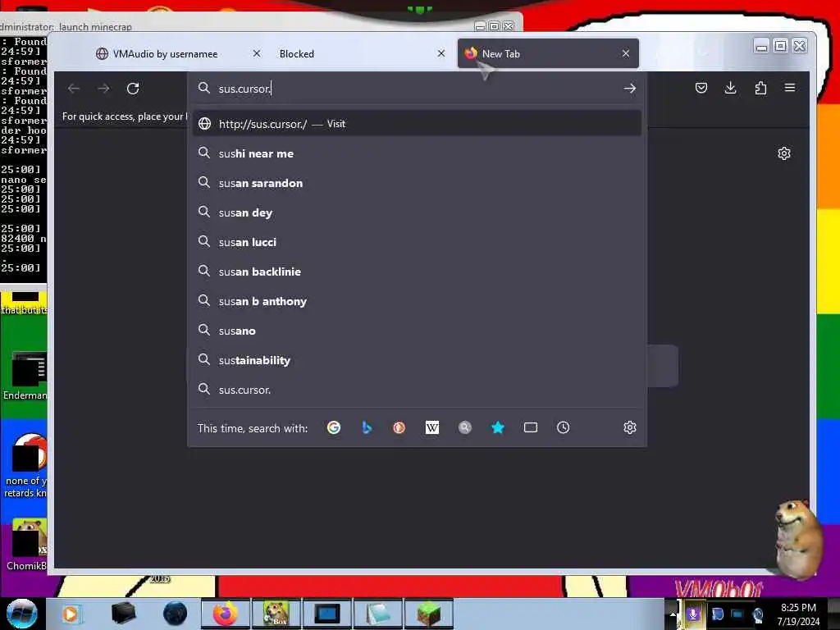Viewport: 840px width, 630px height.
Task: Go forward using the forward arrow
Action: tap(103, 89)
